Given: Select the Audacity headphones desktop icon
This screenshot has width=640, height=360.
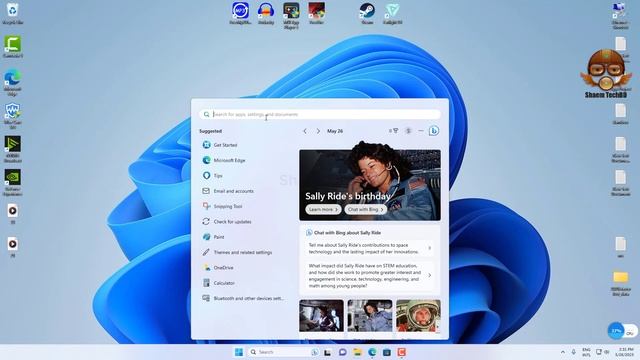Looking at the screenshot, I should pos(266,13).
